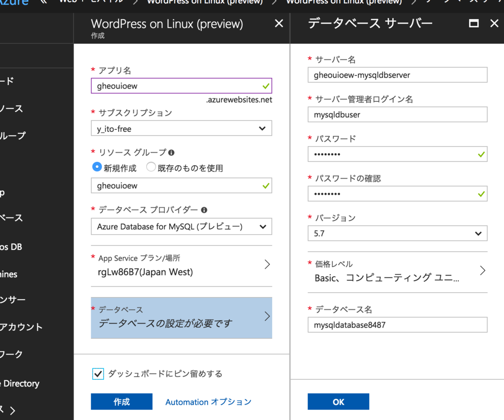The height and width of the screenshot is (420, 504).
Task: Close the データベース サーバー blade
Action: (x=494, y=23)
